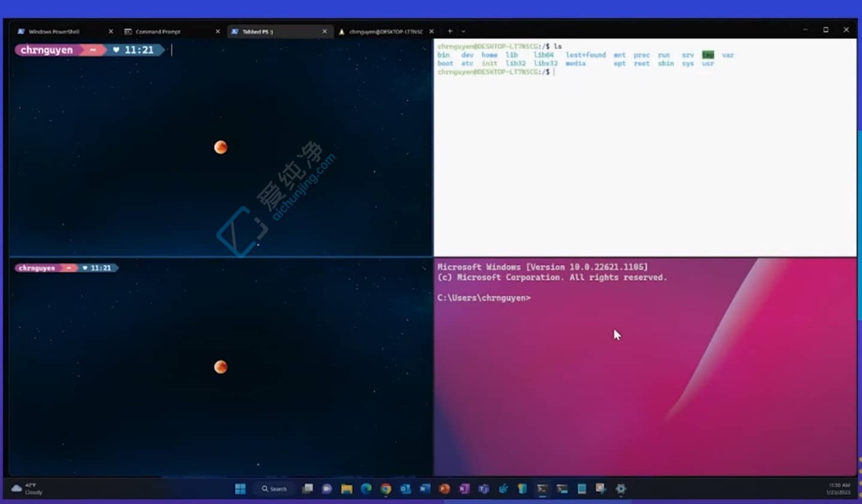The width and height of the screenshot is (862, 504).
Task: Click the Command Prompt tab icon
Action: [x=128, y=32]
